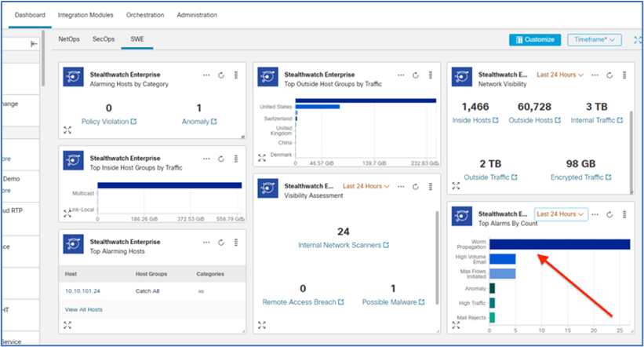Click the Host Groups column header
This screenshot has width=644, height=347.
(151, 274)
